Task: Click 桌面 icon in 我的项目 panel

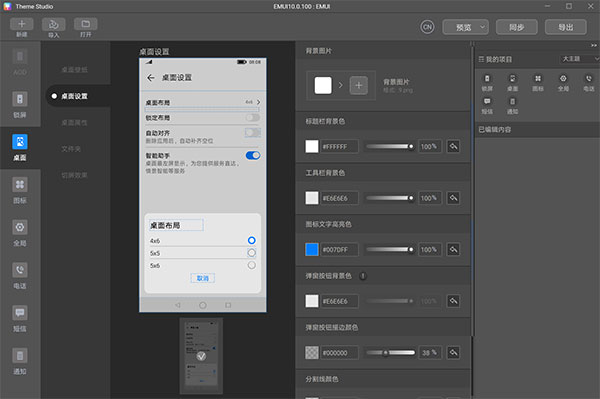Action: (512, 78)
